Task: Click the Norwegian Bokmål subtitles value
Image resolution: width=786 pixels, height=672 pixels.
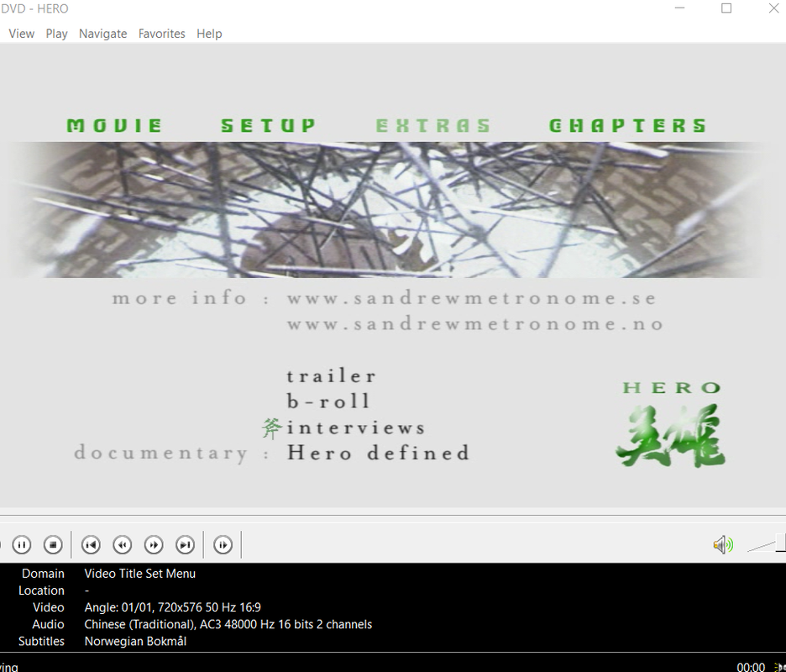Action: point(135,642)
